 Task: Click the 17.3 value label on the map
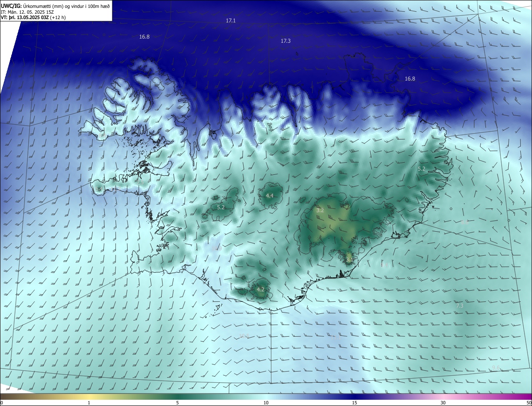click(x=286, y=41)
